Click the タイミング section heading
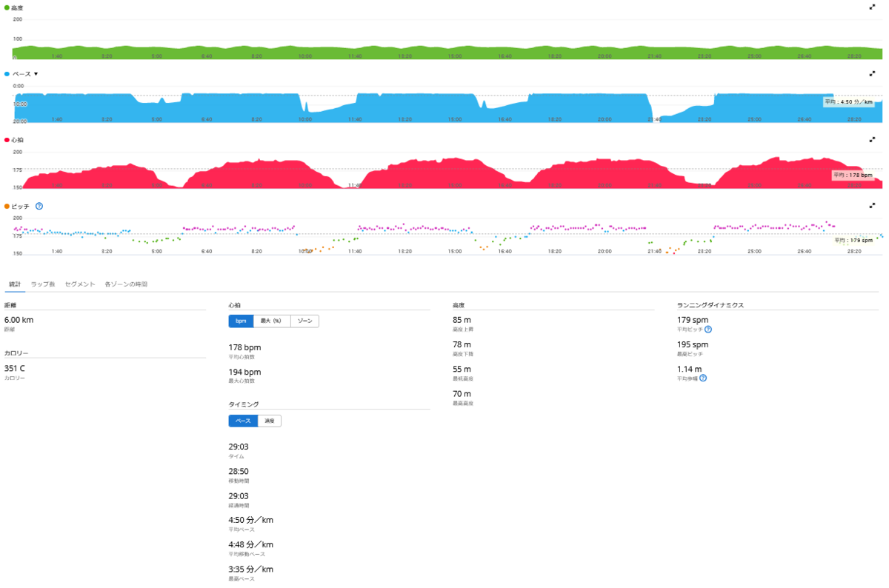 [x=244, y=404]
